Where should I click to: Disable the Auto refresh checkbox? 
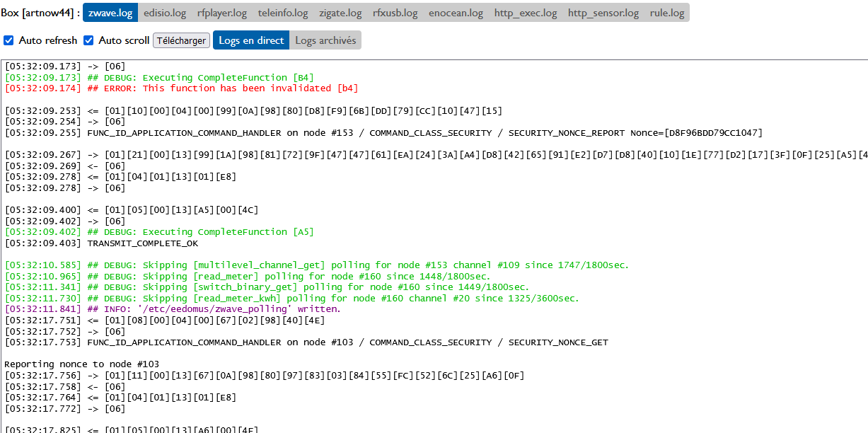coord(9,40)
